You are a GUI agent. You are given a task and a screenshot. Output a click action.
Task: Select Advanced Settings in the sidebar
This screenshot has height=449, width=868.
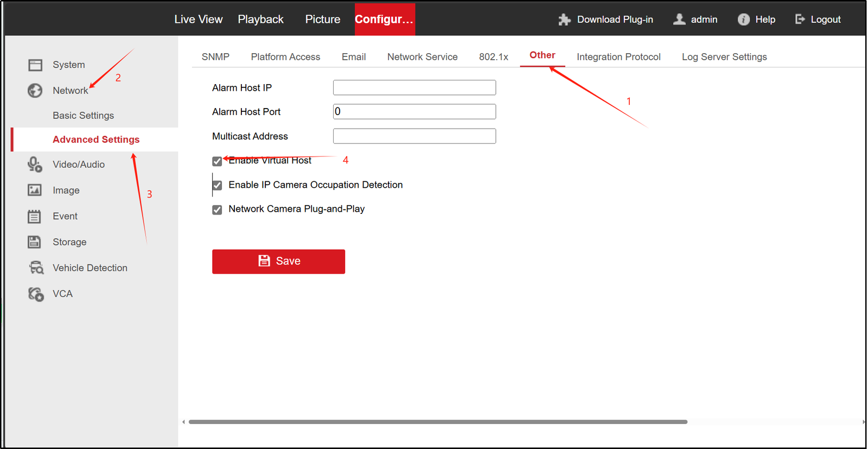pyautogui.click(x=96, y=140)
